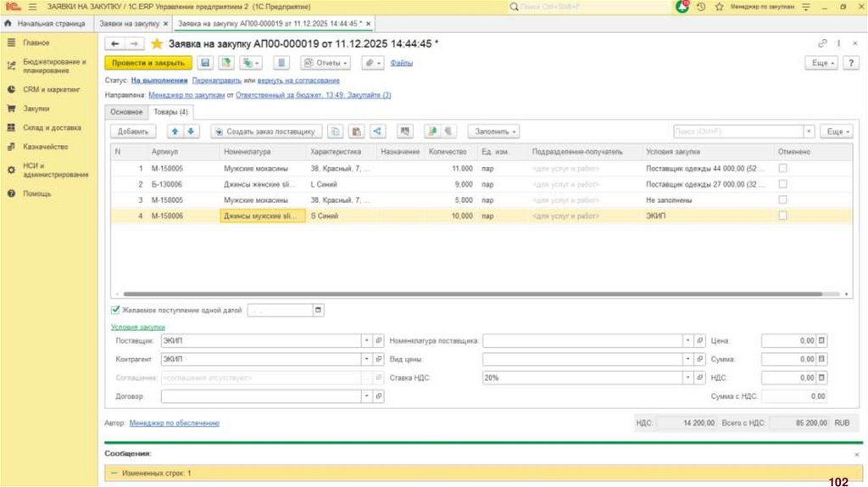Image resolution: width=868 pixels, height=487 pixels.
Task: Tick the Отменено checkbox in row 4
Action: point(782,216)
